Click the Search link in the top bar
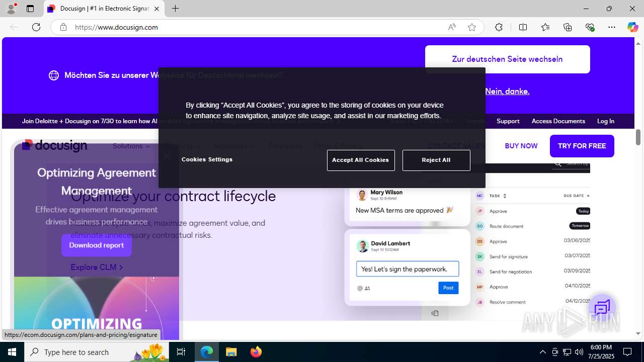 coord(474,121)
